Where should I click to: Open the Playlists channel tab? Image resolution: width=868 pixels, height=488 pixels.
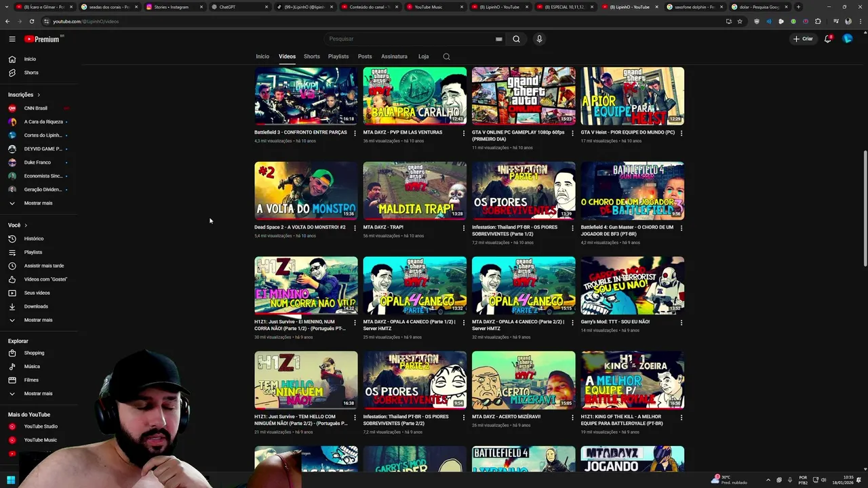click(338, 56)
